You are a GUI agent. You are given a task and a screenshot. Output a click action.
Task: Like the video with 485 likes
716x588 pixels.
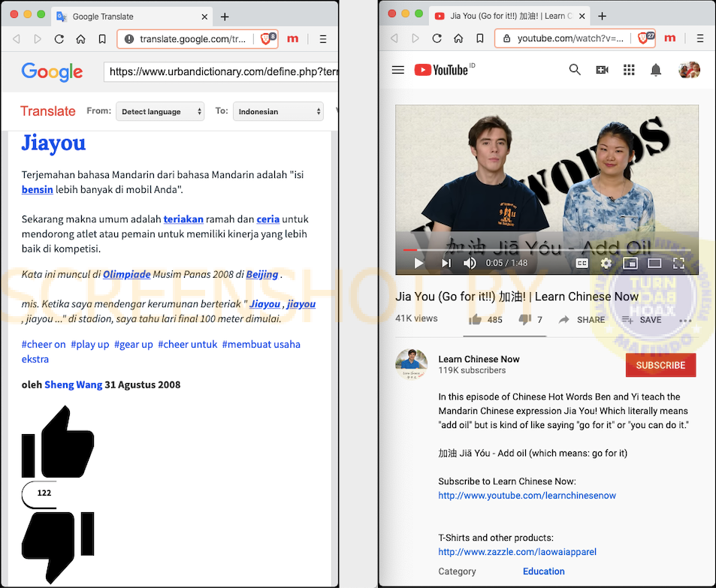click(x=485, y=320)
